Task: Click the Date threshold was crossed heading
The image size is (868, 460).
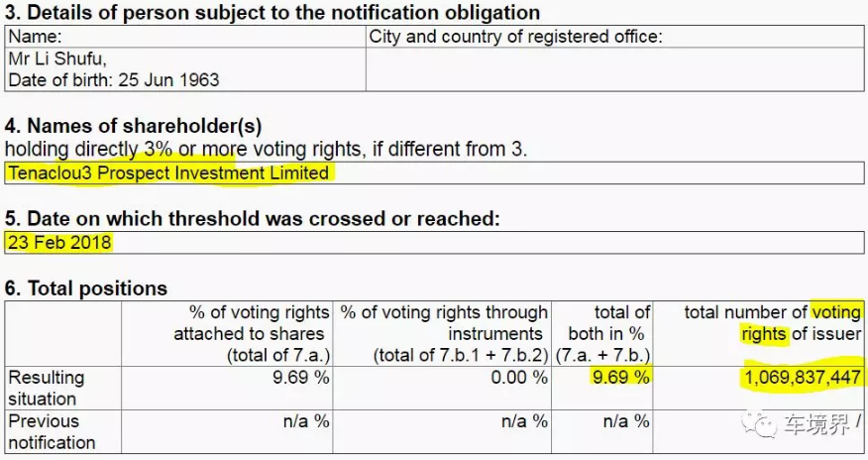Action: 253,218
